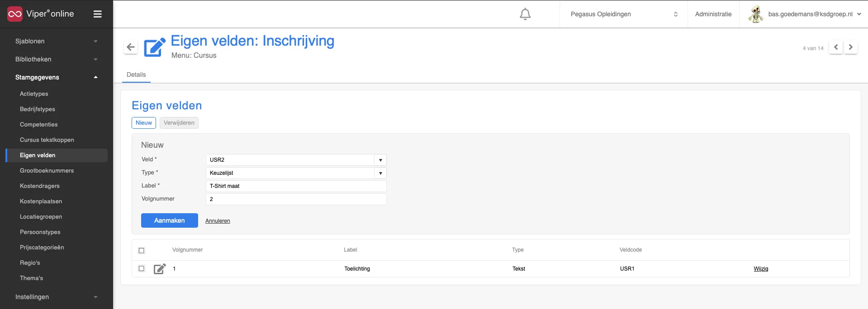Viewport: 868px width, 309px height.
Task: Click the Nieuw button
Action: 144,123
